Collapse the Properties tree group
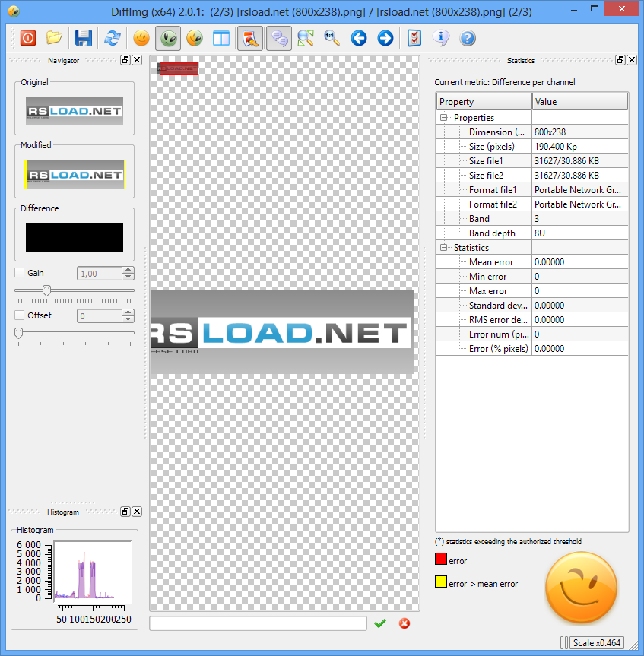This screenshot has height=656, width=644. (443, 118)
